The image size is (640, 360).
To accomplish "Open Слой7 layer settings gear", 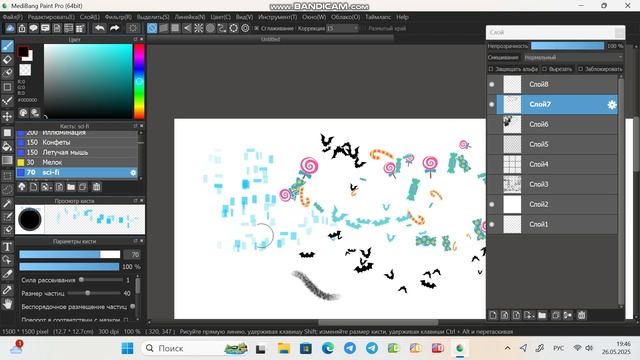I will [x=612, y=104].
